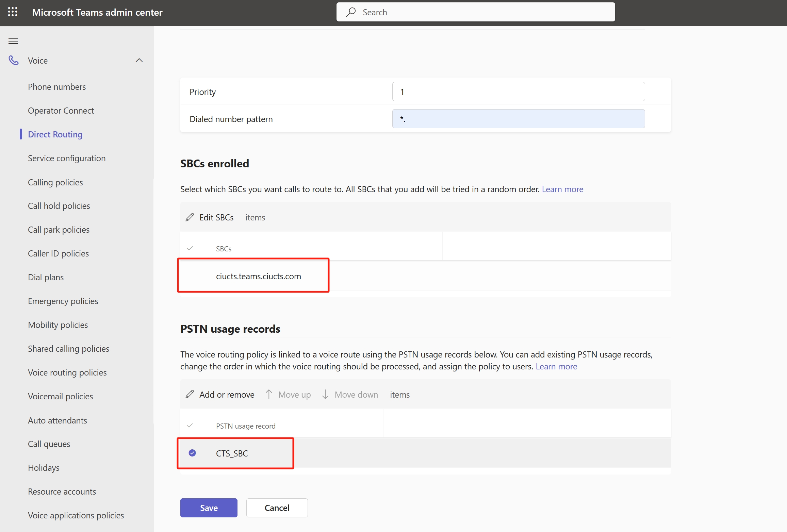Toggle select-all check in SBCs header
The width and height of the screenshot is (787, 532).
click(190, 249)
